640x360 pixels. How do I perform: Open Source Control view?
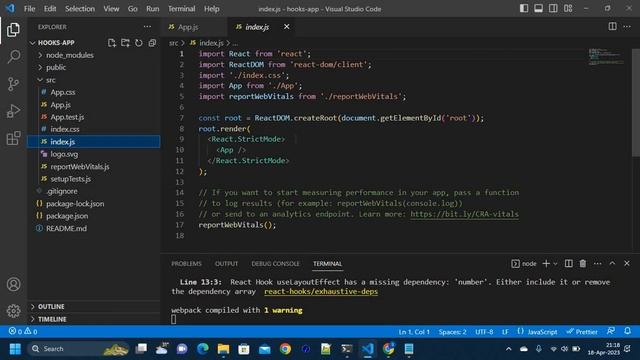pos(13,84)
